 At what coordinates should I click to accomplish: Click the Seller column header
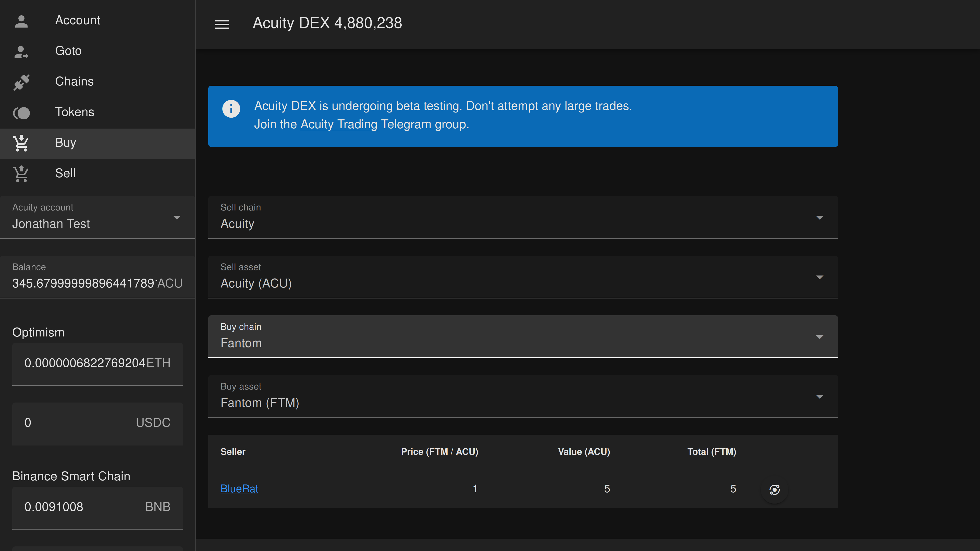(x=233, y=451)
